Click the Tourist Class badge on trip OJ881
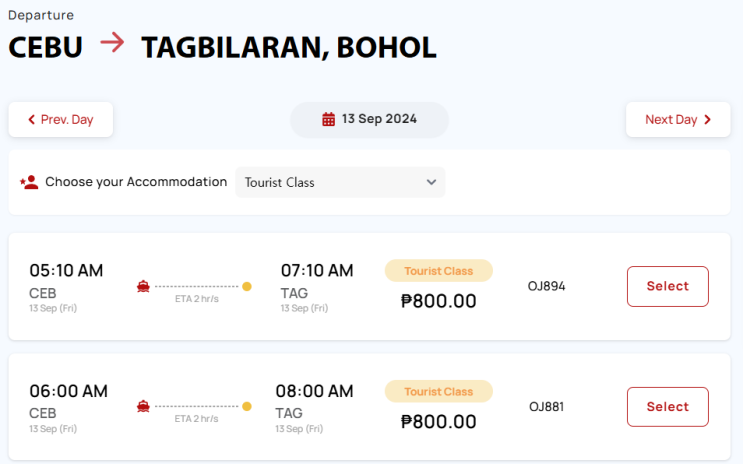Viewport: 743px width, 464px height. point(438,391)
